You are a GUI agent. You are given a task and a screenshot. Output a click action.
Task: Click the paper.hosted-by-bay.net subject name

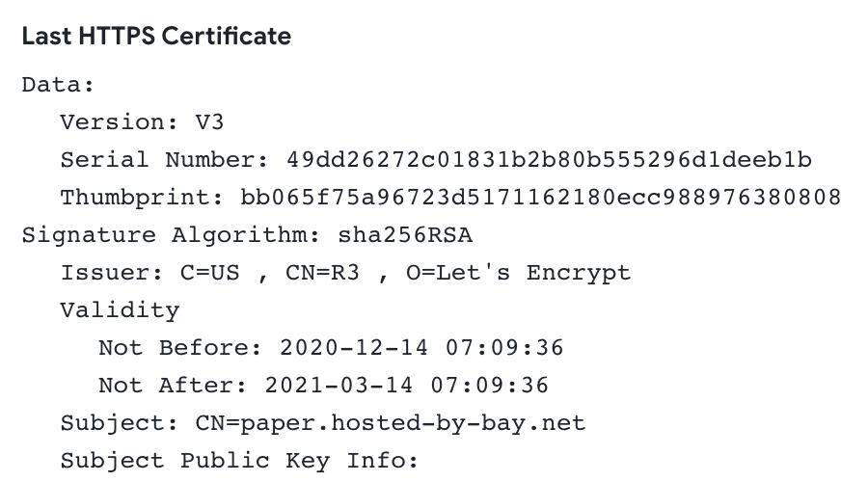coord(435,423)
